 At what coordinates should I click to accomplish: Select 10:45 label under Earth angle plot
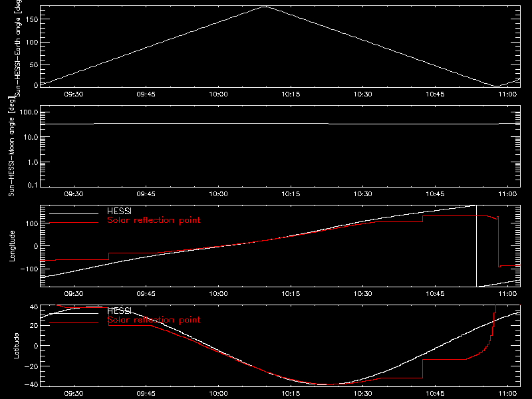(x=435, y=94)
